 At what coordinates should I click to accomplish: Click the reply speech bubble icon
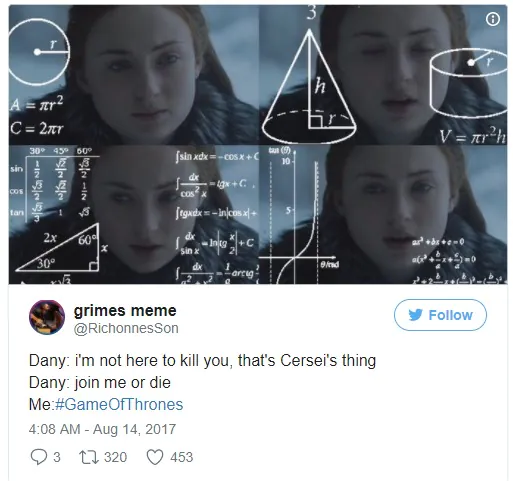(39, 457)
